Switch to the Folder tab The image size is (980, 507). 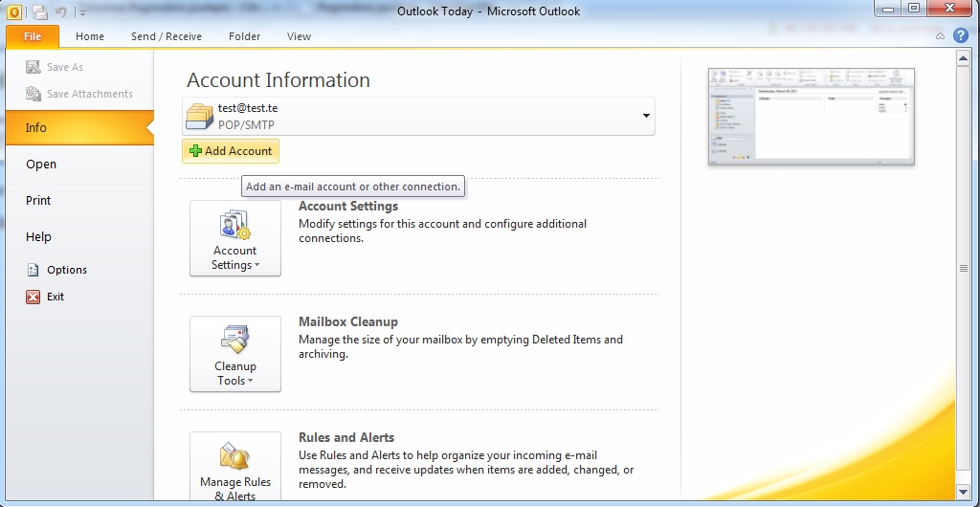tap(244, 36)
